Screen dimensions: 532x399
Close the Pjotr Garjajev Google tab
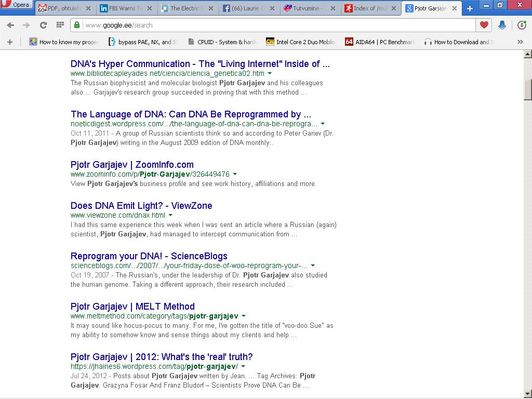click(455, 8)
